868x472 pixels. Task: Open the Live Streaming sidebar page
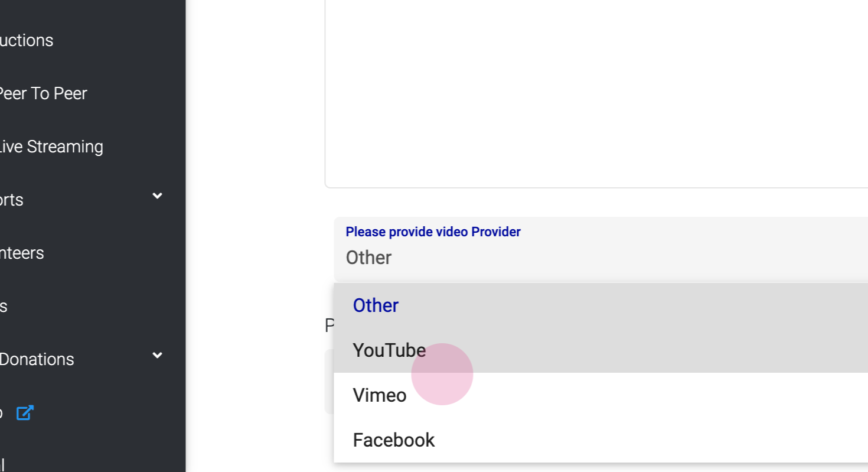click(x=51, y=147)
